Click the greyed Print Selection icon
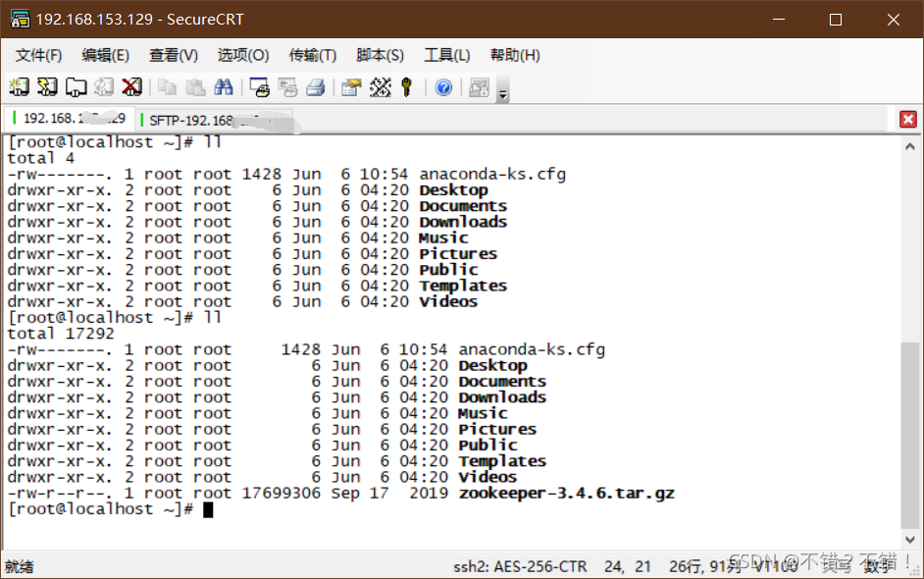 point(287,87)
